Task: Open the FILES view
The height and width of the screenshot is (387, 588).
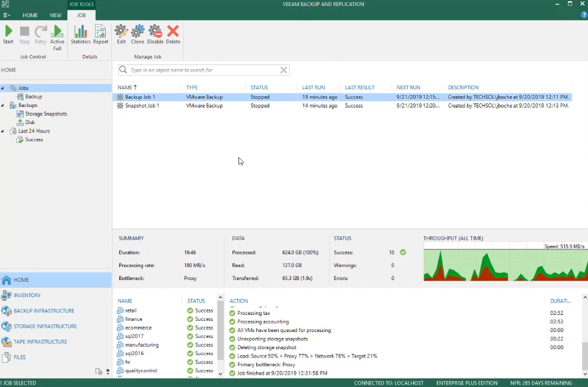Action: (56, 357)
